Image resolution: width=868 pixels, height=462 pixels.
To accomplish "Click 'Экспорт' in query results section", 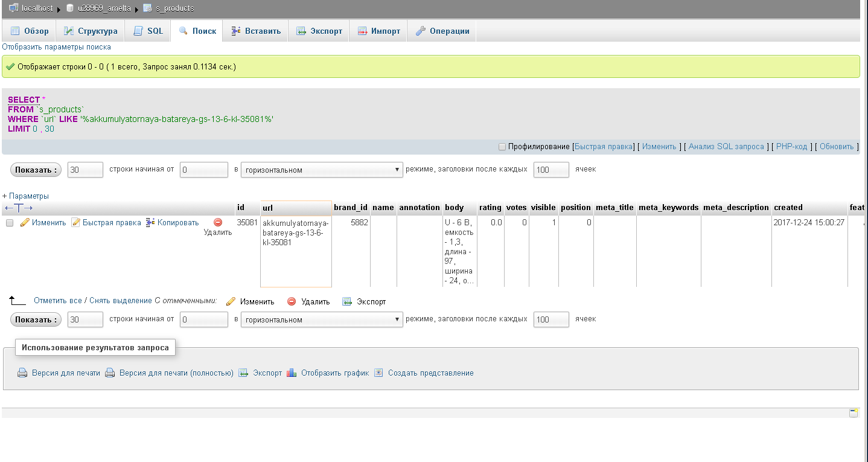I will point(260,373).
